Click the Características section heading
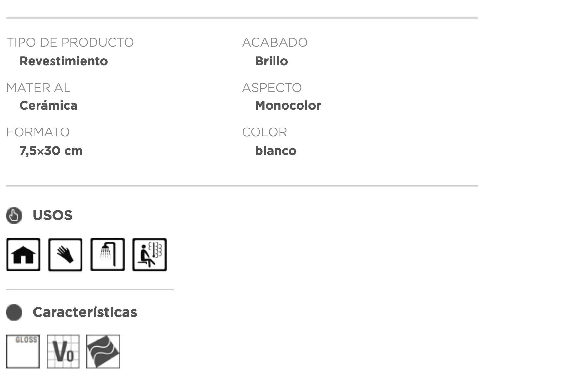The height and width of the screenshot is (392, 577). point(85,312)
